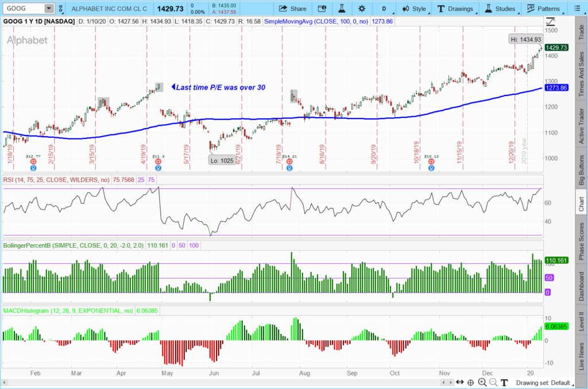588x389 pixels.
Task: Switch to the Level II sidebar tab
Action: [581, 321]
